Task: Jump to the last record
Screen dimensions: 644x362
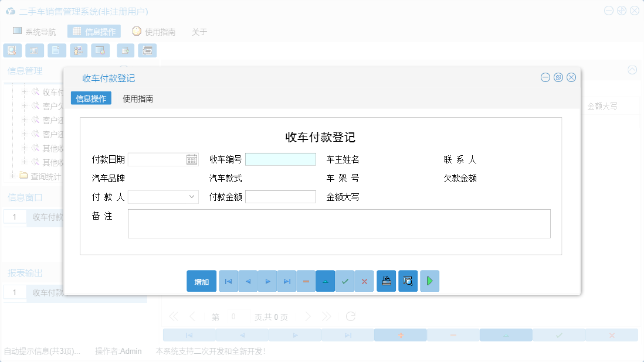Action: pyautogui.click(x=286, y=281)
